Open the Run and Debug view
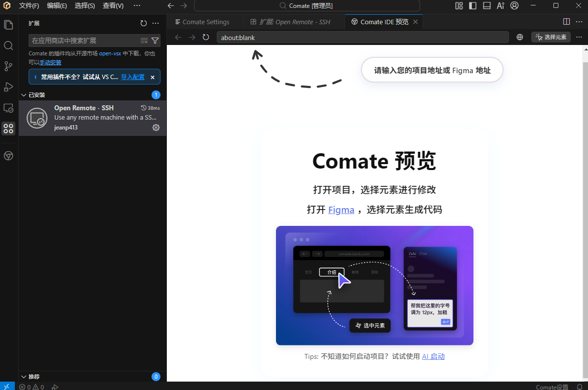Image resolution: width=588 pixels, height=390 pixels. (8, 87)
